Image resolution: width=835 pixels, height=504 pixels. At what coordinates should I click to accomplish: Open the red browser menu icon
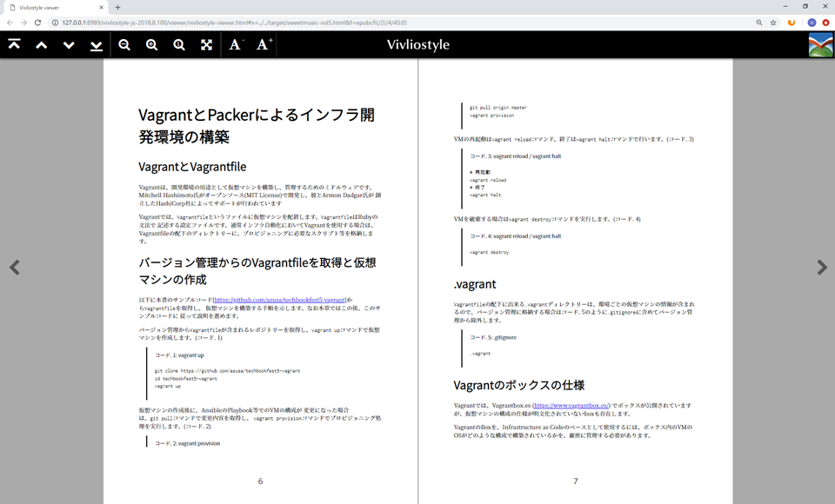point(825,23)
